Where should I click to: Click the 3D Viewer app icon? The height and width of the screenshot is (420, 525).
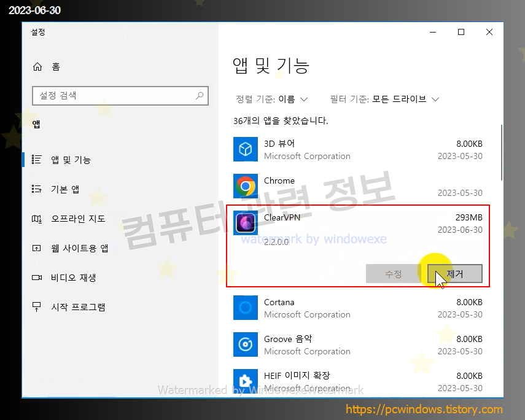pyautogui.click(x=246, y=149)
